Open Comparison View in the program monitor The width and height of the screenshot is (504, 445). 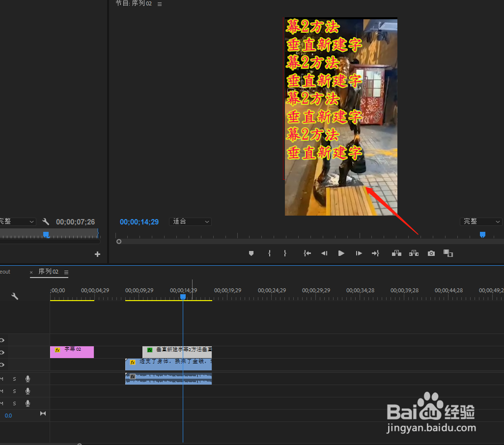[x=448, y=253]
